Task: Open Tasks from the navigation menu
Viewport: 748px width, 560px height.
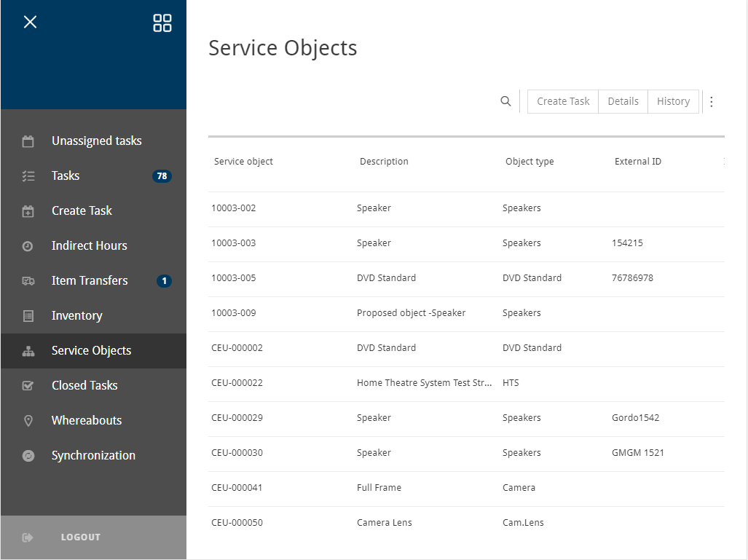Action: point(66,176)
